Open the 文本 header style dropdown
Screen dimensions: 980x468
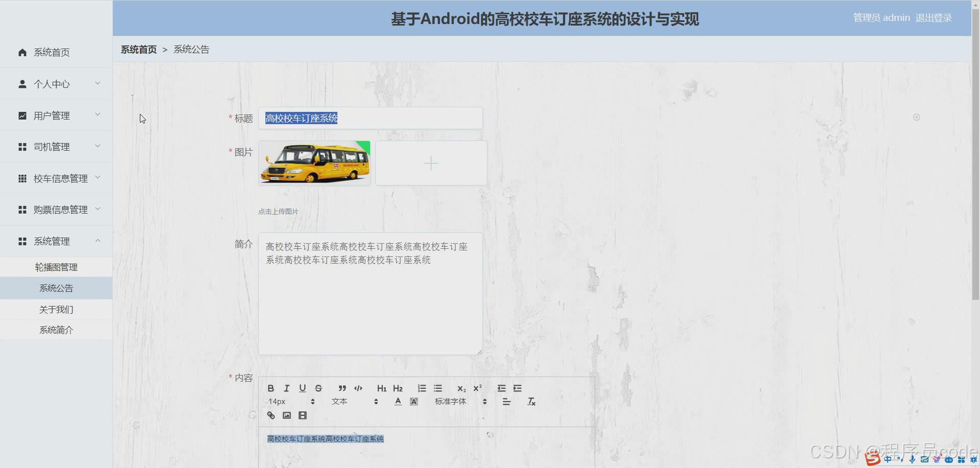point(355,402)
